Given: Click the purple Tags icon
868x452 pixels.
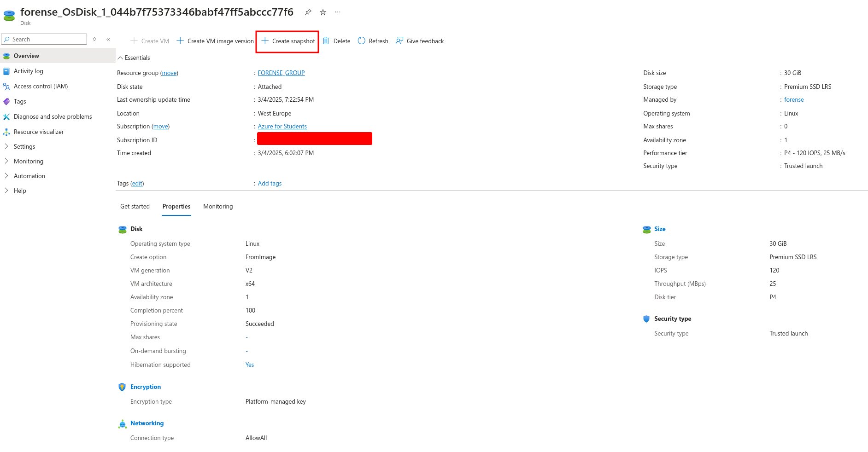Looking at the screenshot, I should tap(6, 102).
